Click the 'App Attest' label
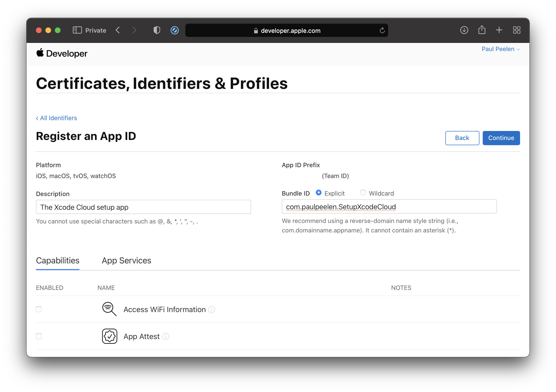This screenshot has height=392, width=556. (x=142, y=336)
